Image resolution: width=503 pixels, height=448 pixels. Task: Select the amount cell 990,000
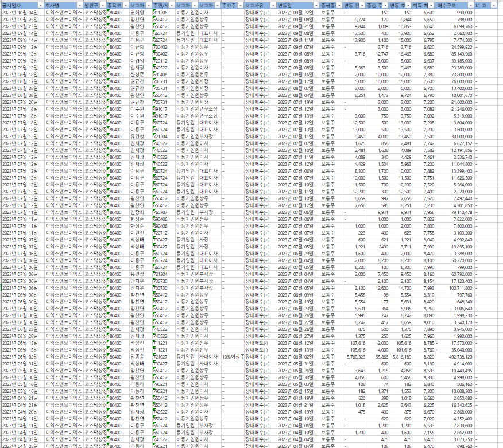coord(455,13)
